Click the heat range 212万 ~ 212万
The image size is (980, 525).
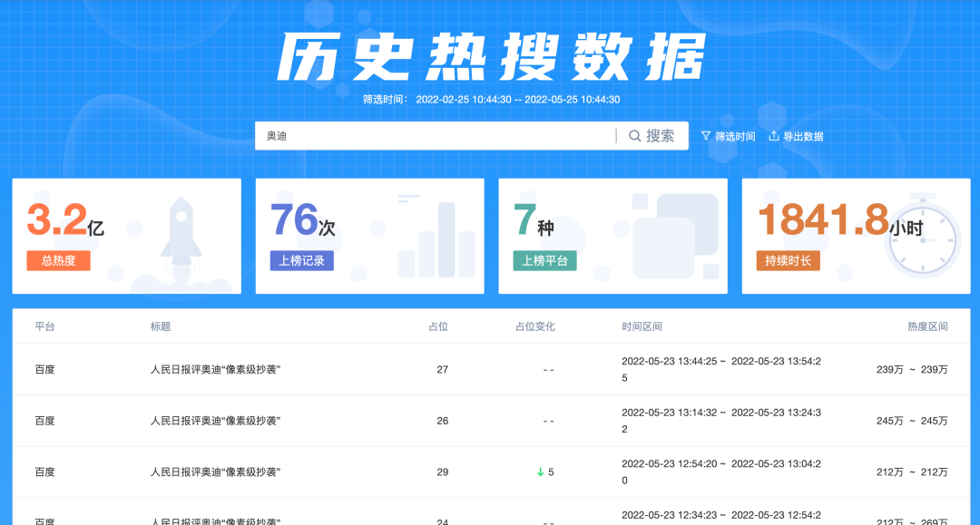point(912,472)
